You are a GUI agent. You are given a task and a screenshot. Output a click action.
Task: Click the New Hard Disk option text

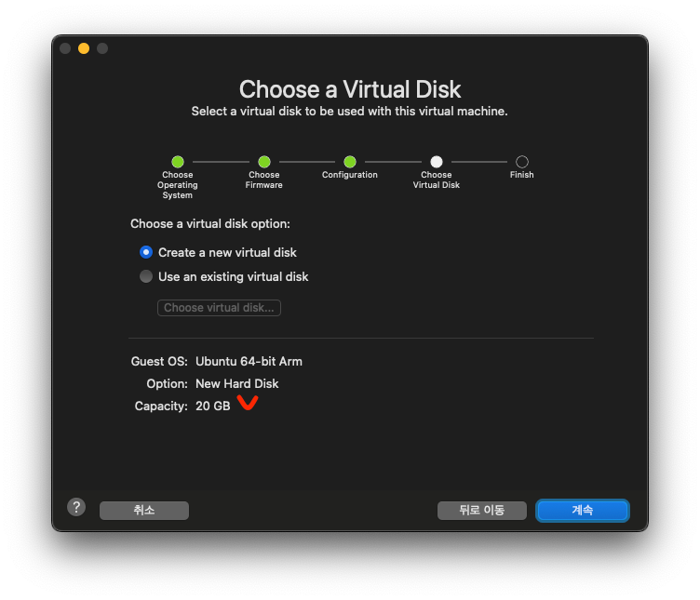coord(236,383)
